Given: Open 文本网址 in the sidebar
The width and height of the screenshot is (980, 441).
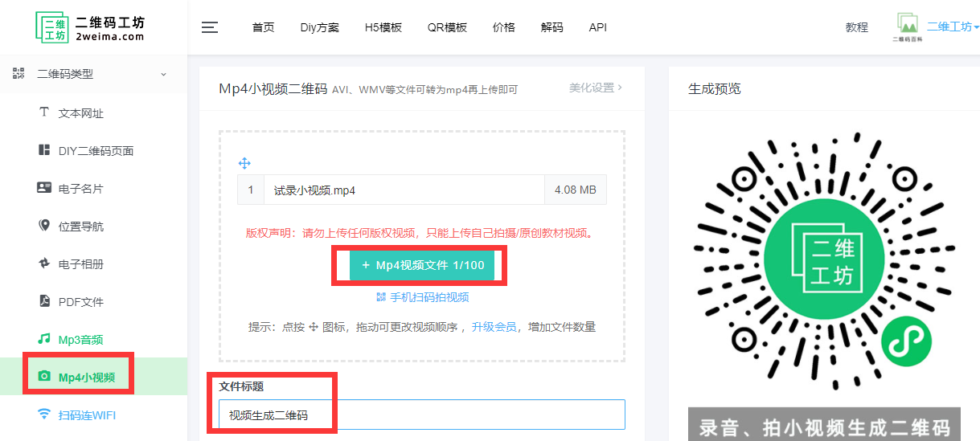Looking at the screenshot, I should click(x=80, y=113).
